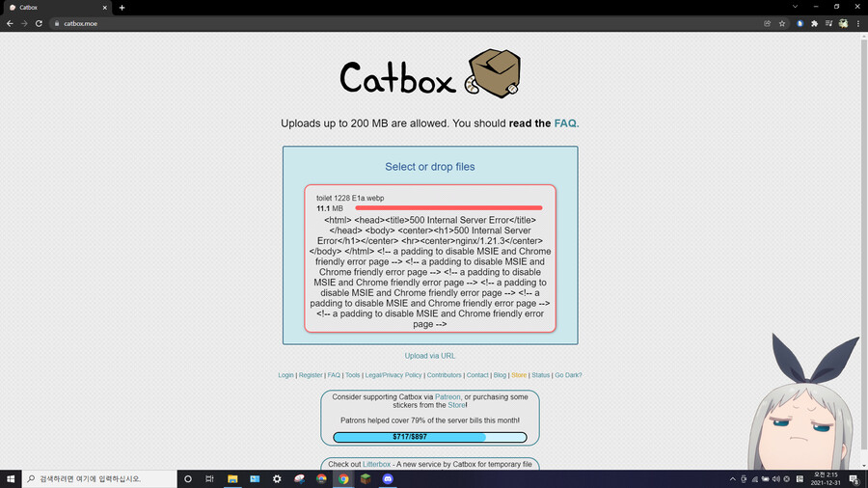Open the Litterbox link
Screen dimensions: 868x488
point(376,464)
